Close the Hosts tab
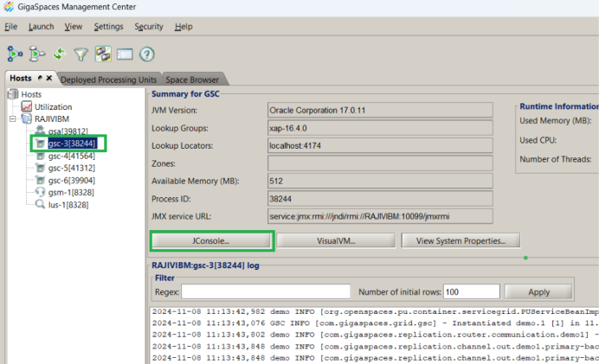This screenshot has width=599, height=364. click(48, 78)
